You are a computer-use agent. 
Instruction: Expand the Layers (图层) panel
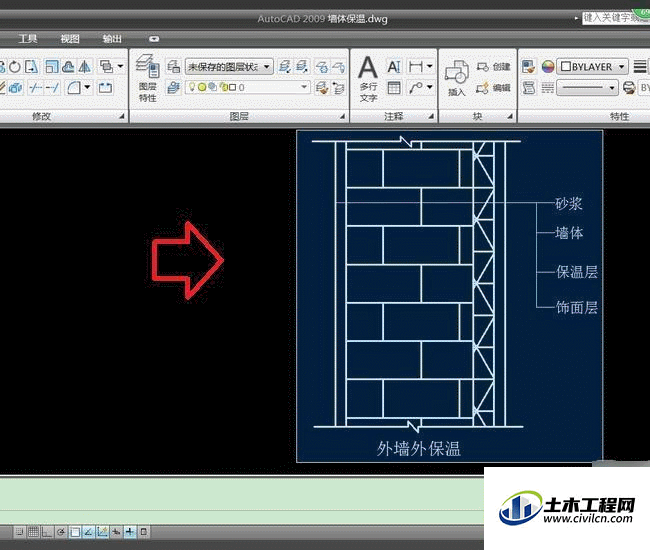[342, 116]
